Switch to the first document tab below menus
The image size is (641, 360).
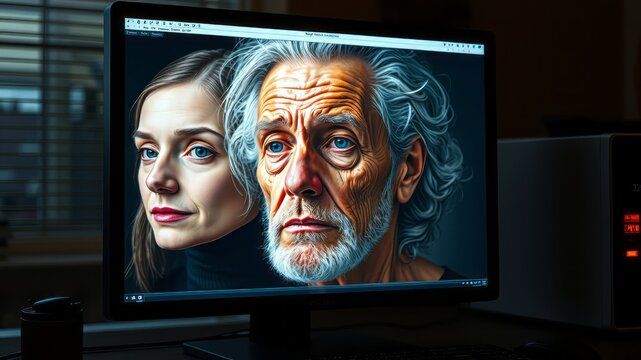coord(132,33)
